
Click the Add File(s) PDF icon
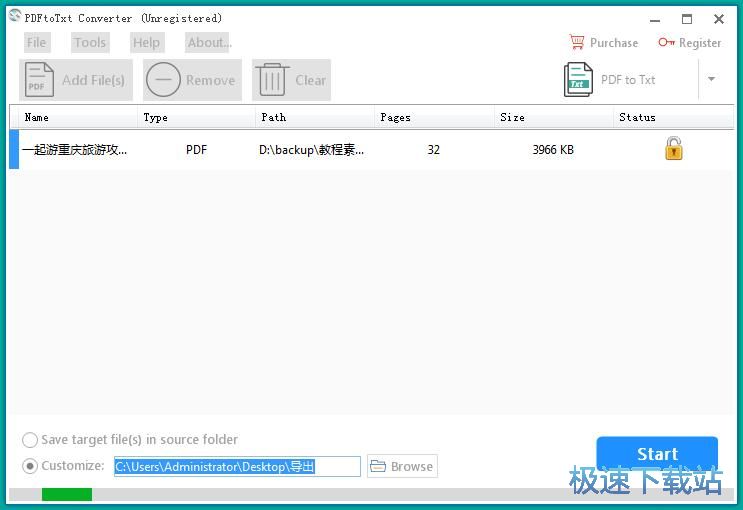[38, 80]
